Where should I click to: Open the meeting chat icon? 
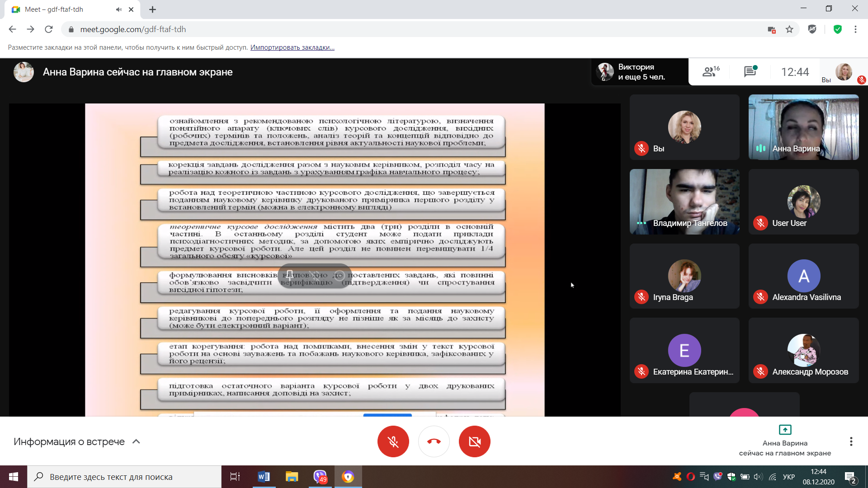[x=750, y=71]
